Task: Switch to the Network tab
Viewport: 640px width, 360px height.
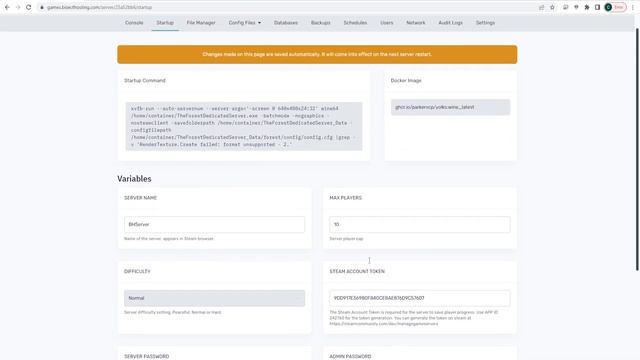Action: (416, 23)
